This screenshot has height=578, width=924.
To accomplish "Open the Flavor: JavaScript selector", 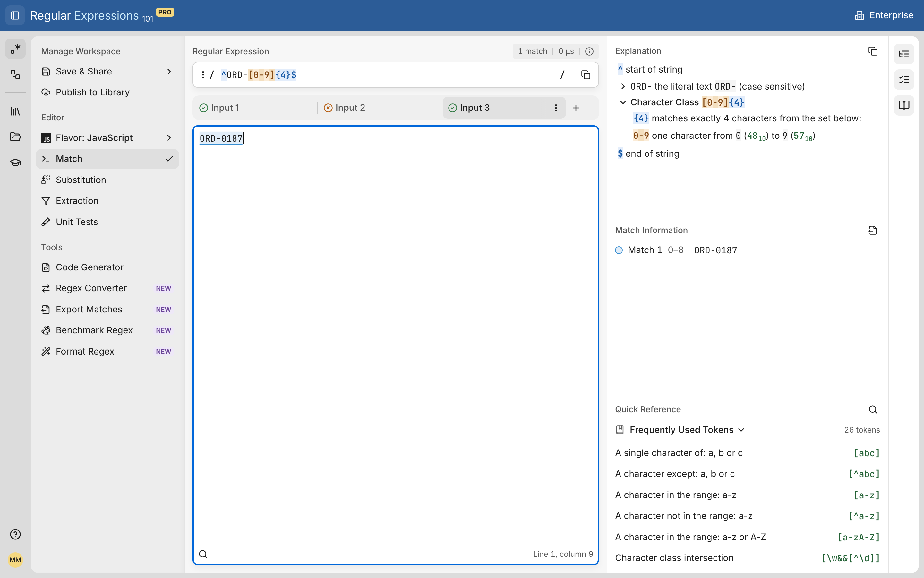I will coord(107,138).
